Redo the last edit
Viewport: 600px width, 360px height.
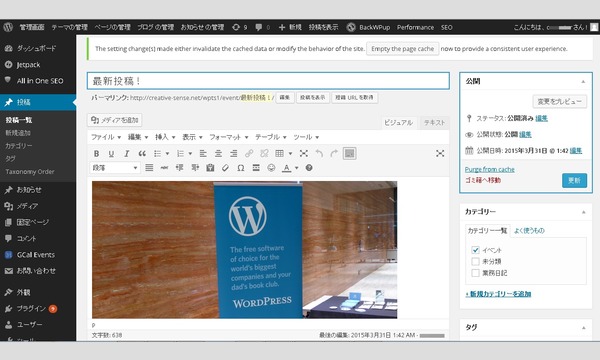334,153
